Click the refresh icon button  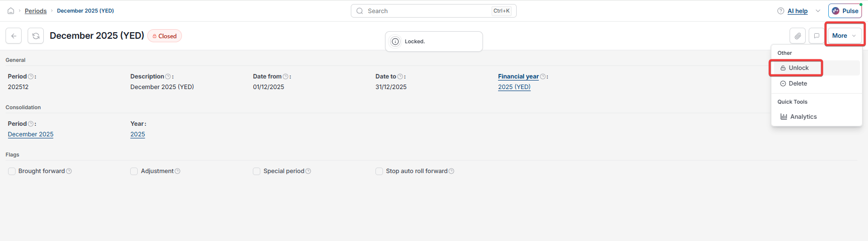[35, 36]
